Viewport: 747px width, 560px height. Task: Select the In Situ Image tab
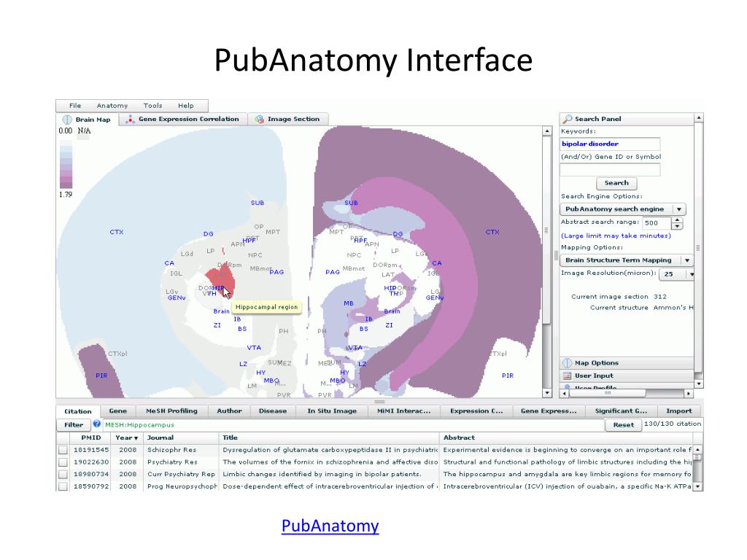(332, 411)
